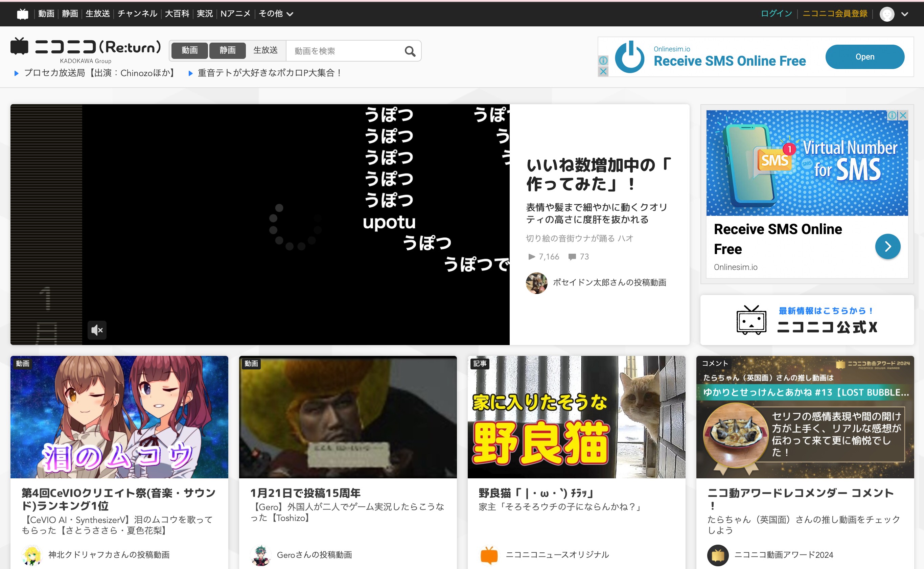Expand the account dropdown chevron
Screen dimensions: 924x569
click(x=905, y=14)
